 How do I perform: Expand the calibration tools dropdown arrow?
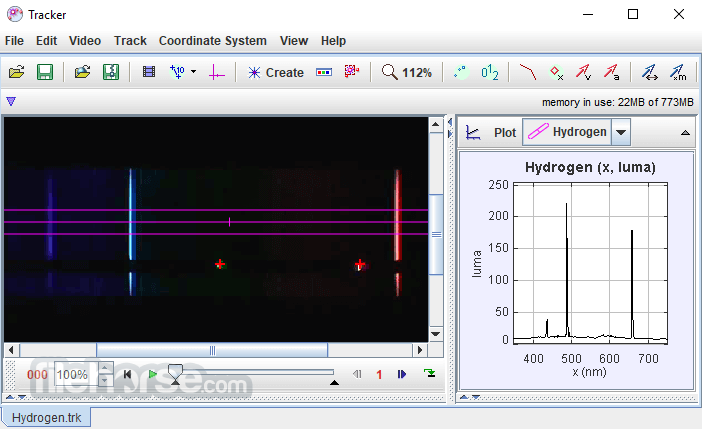tap(193, 71)
